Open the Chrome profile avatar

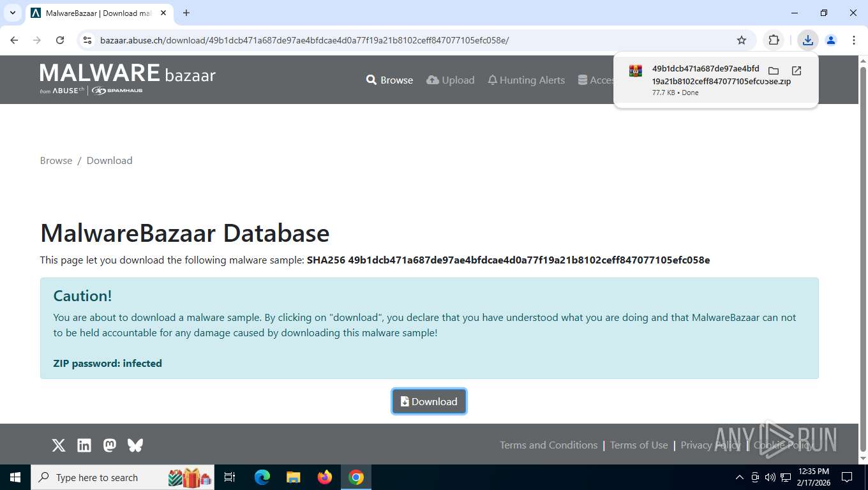[x=831, y=40]
